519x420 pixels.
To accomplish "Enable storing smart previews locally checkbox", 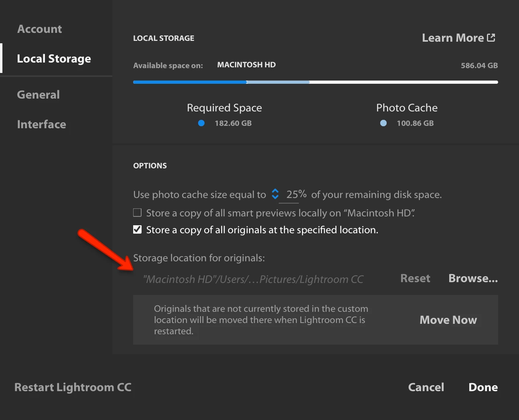I will click(137, 212).
